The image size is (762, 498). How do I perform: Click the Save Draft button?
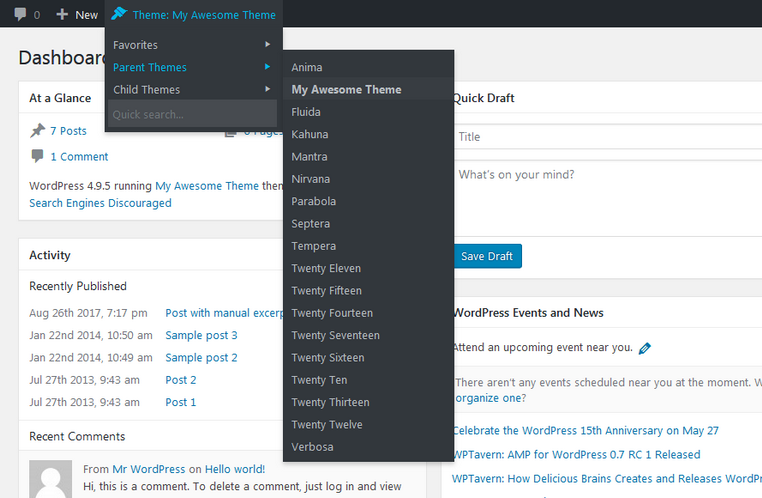487,256
